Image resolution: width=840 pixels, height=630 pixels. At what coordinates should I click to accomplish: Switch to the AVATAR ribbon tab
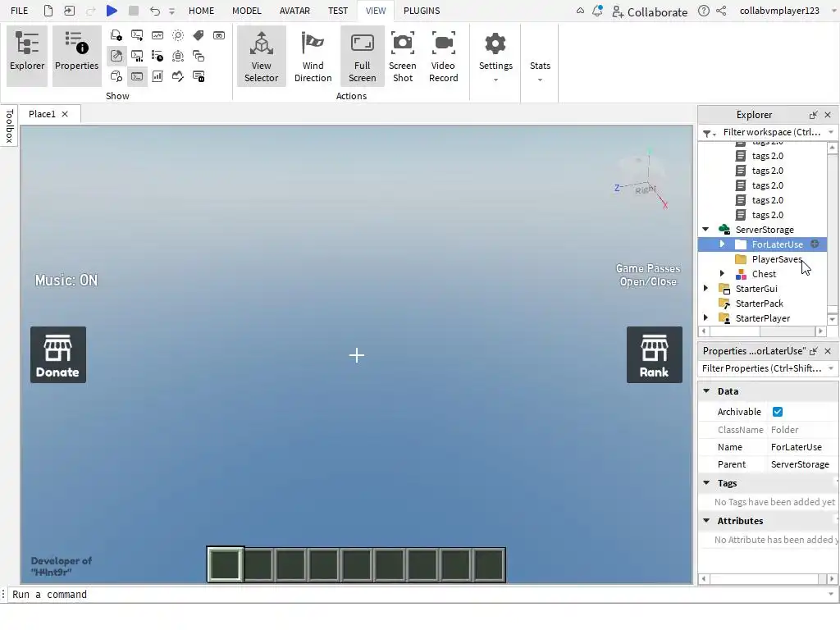pyautogui.click(x=294, y=11)
